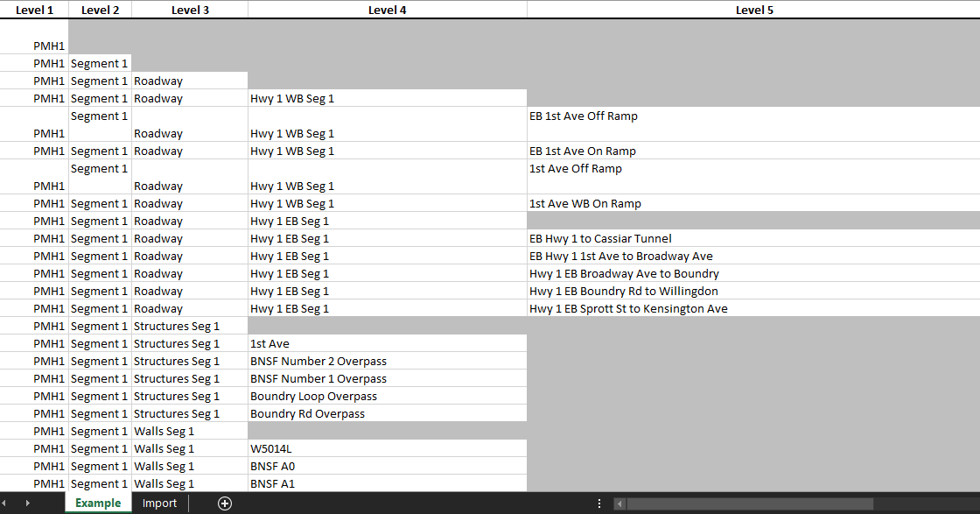Image resolution: width=980 pixels, height=514 pixels.
Task: Click the W5014L cell
Action: pyautogui.click(x=387, y=448)
